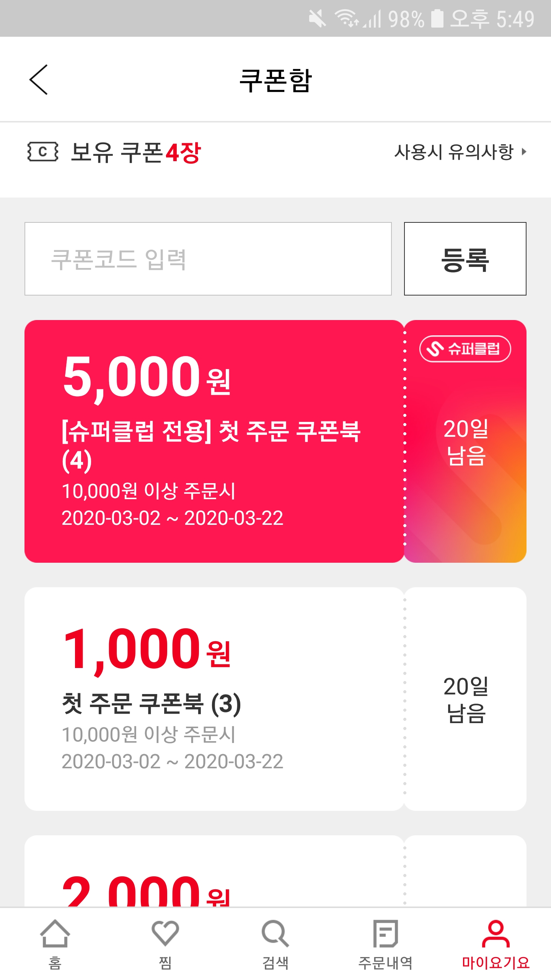Tap the 보유 쿠폰 4장 header text
The width and height of the screenshot is (551, 980).
136,152
